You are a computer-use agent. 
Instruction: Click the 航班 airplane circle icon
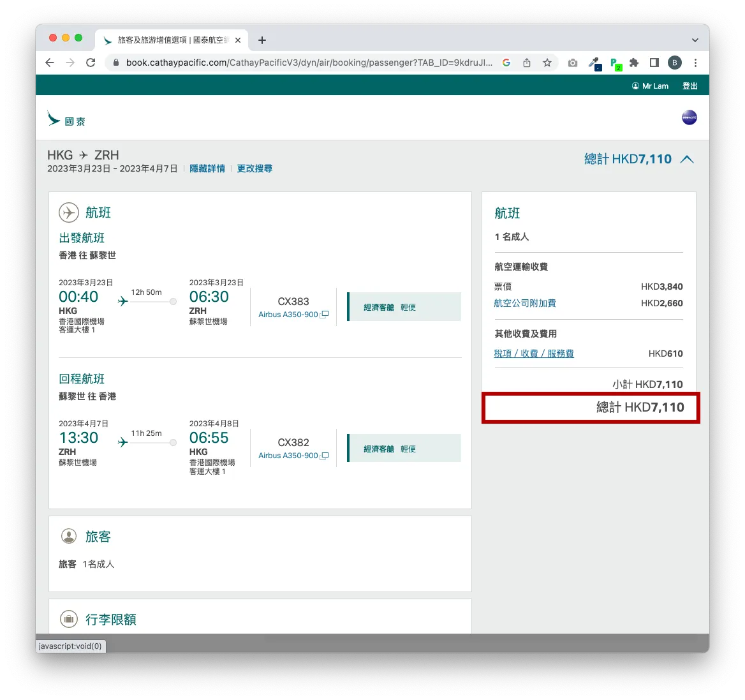69,212
